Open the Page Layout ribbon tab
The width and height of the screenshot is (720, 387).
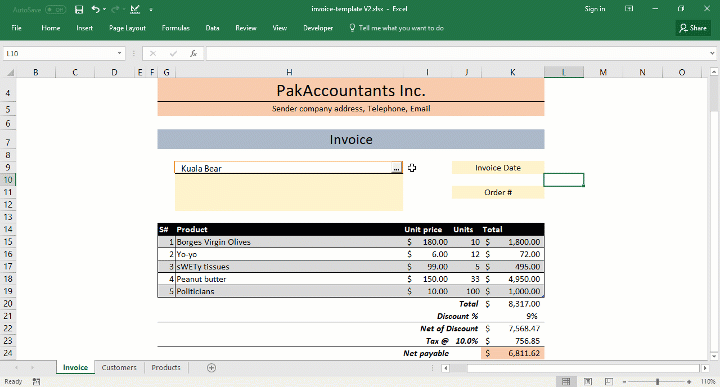click(x=127, y=28)
